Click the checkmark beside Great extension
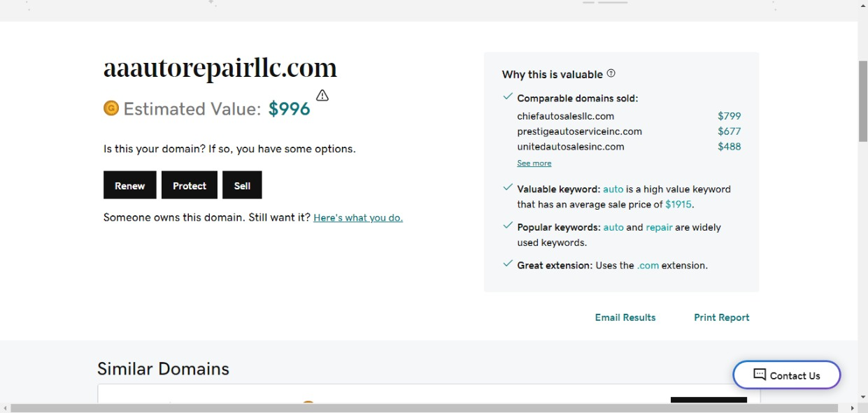 pos(508,264)
